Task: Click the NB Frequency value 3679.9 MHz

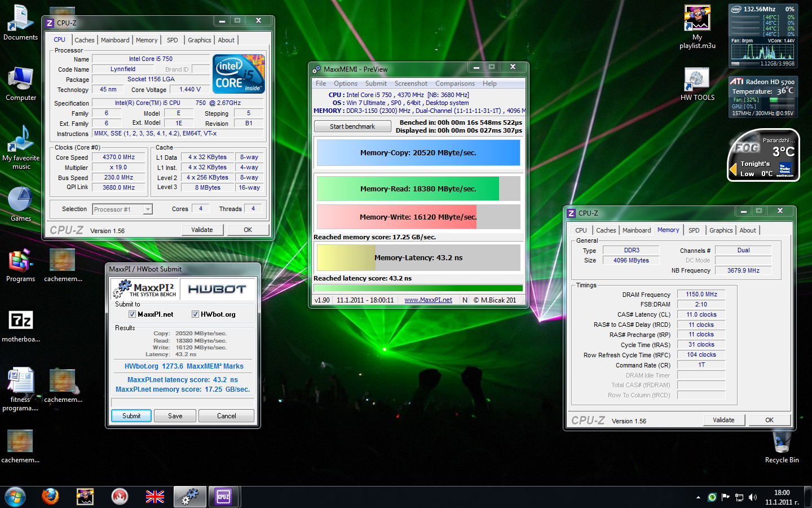Action: click(x=743, y=270)
